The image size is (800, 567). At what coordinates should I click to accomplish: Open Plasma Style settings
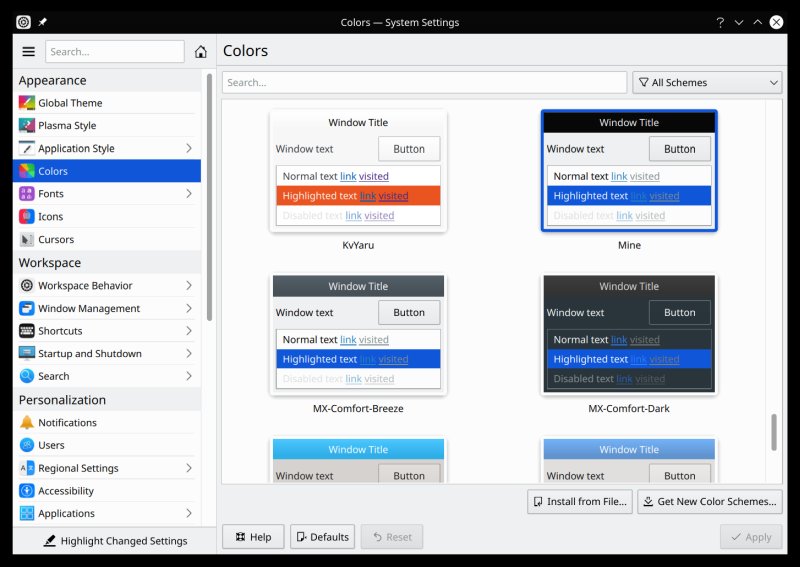point(67,126)
